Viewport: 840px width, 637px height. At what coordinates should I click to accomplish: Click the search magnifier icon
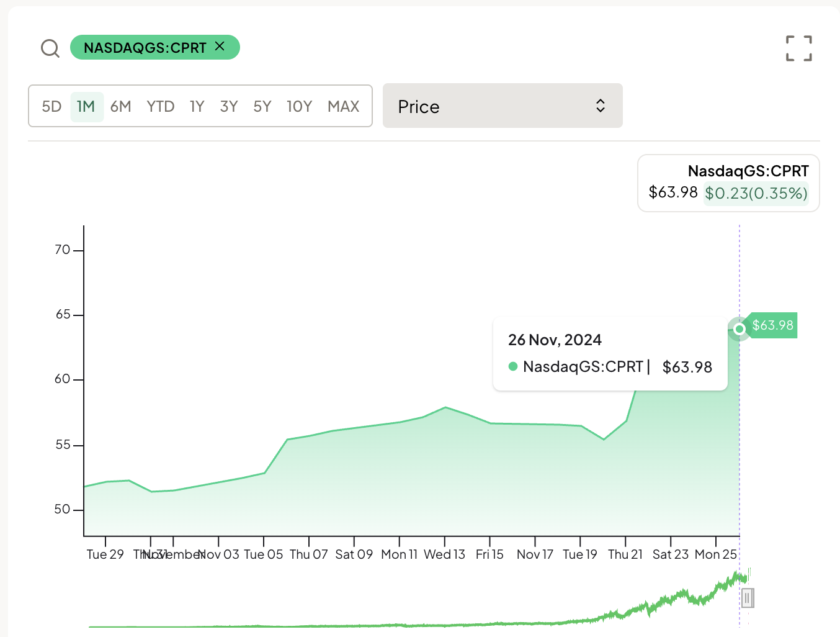(50, 48)
